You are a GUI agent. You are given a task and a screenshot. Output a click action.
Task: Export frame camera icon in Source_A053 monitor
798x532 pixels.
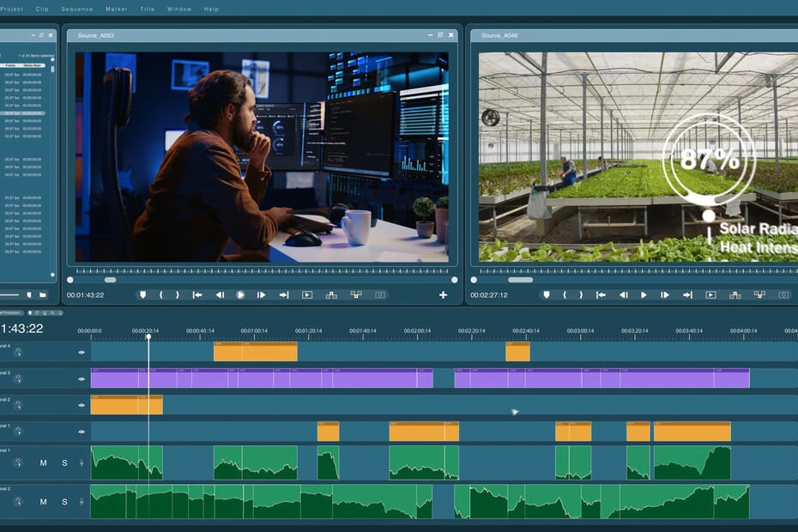379,294
